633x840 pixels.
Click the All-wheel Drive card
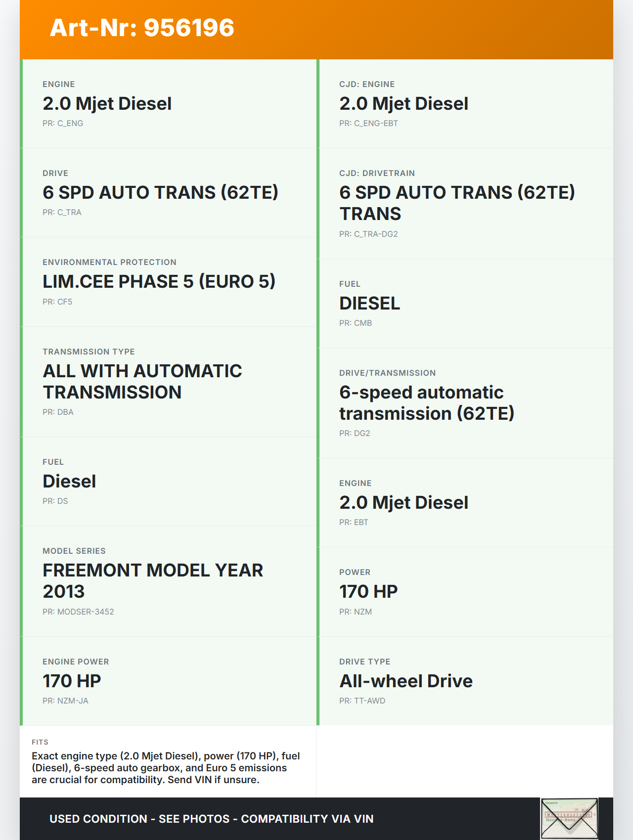pyautogui.click(x=465, y=681)
